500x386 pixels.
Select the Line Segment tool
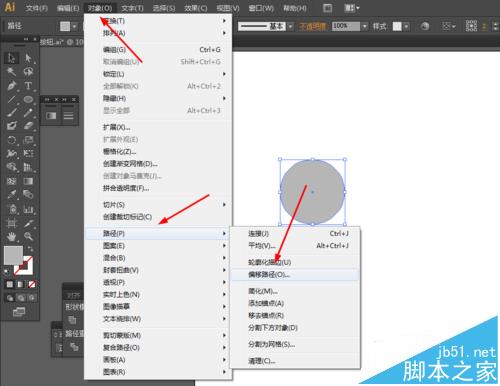coord(11,99)
